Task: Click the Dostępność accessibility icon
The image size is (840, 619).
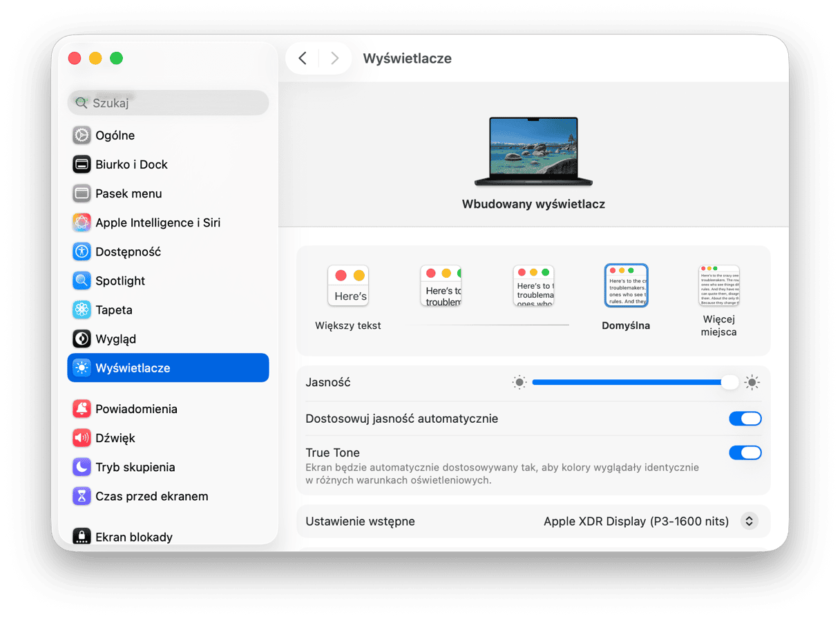Action: [x=82, y=251]
